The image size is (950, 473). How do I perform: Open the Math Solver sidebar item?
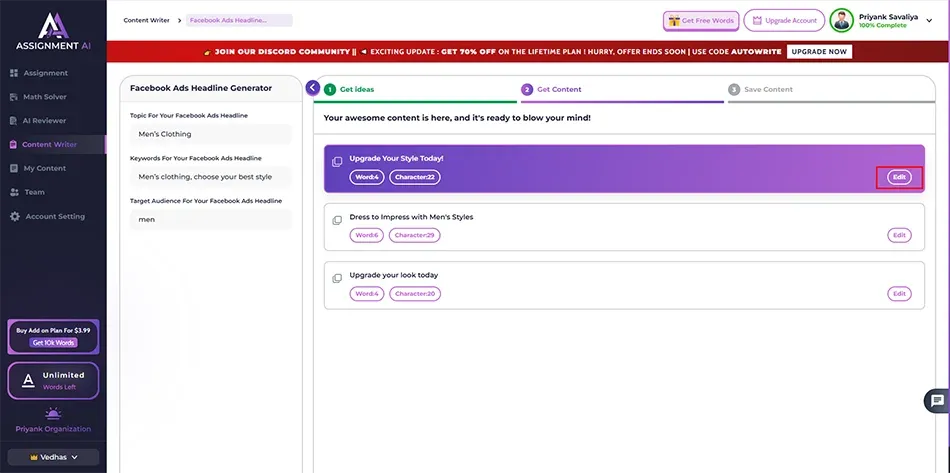pyautogui.click(x=45, y=97)
